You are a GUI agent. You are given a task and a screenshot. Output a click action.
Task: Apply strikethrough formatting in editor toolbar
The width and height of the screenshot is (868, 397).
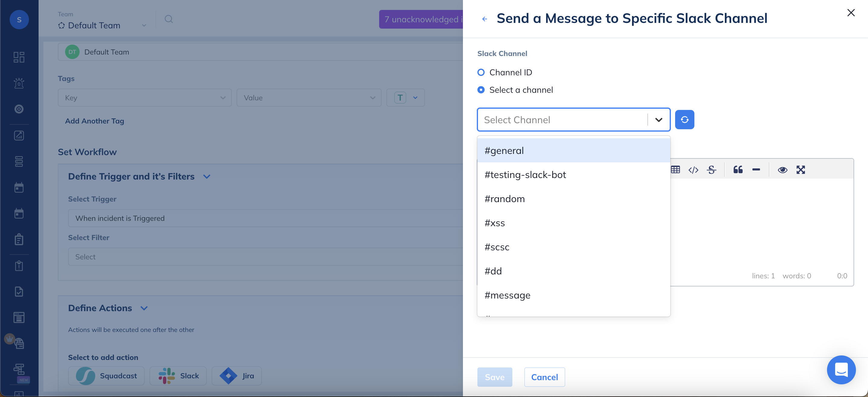[711, 170]
